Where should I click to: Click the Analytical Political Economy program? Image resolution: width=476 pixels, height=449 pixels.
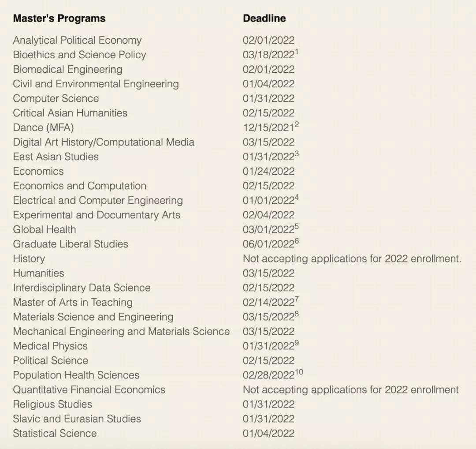click(x=77, y=40)
